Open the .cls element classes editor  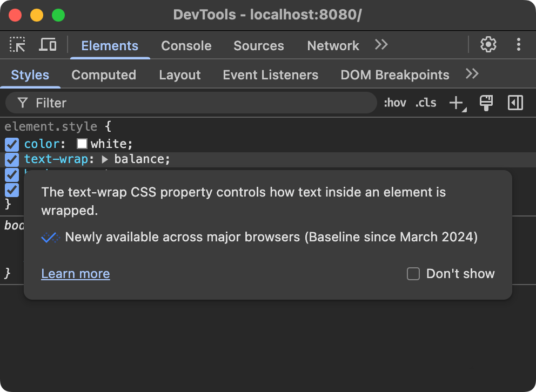[x=425, y=103]
